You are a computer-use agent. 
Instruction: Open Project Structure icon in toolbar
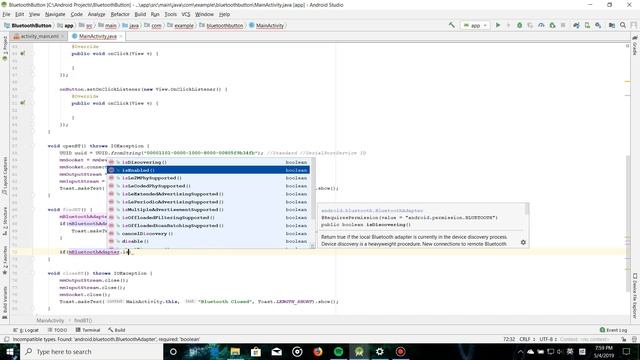point(611,25)
